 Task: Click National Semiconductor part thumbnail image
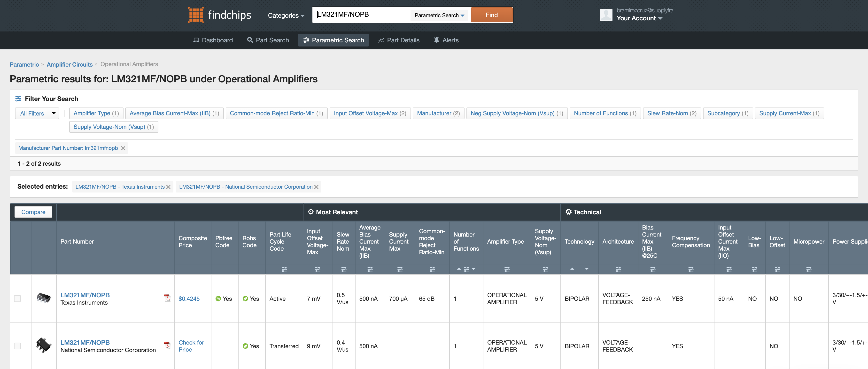click(43, 346)
